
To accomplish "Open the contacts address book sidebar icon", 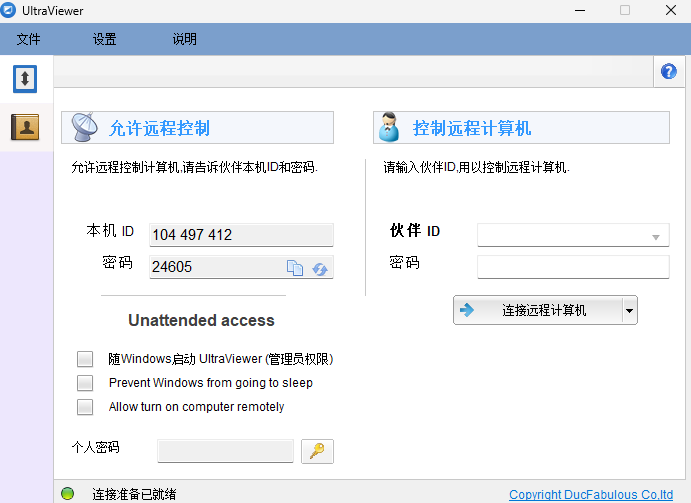I will (25, 127).
